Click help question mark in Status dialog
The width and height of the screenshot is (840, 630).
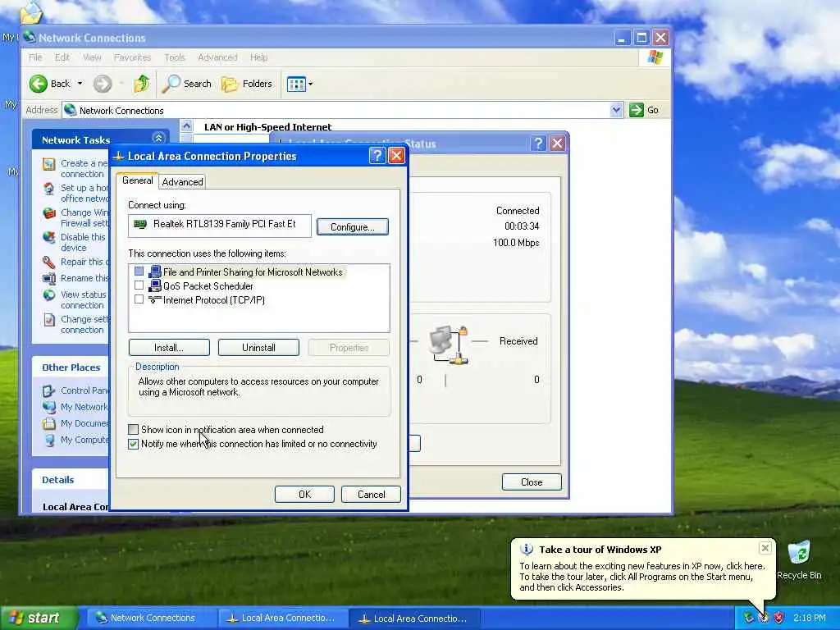[538, 144]
